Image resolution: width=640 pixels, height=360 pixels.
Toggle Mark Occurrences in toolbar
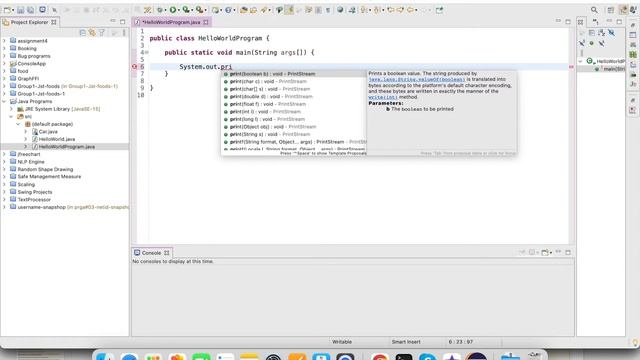pos(289,10)
